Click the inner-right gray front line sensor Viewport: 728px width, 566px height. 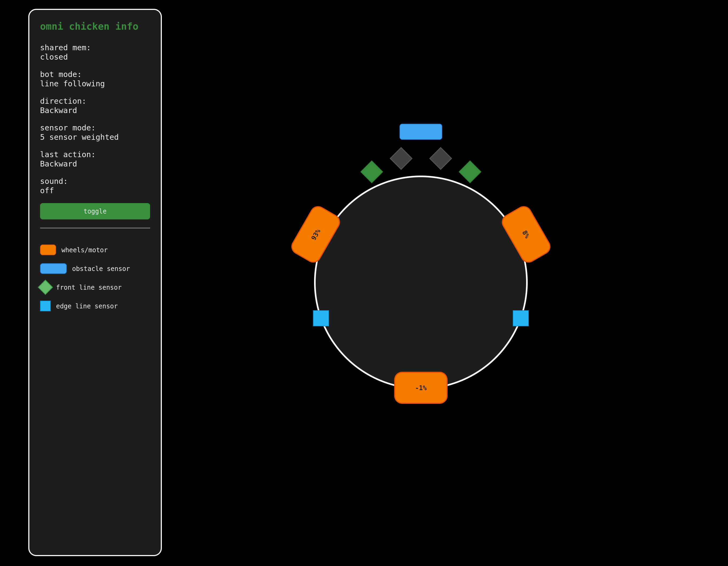pos(440,158)
